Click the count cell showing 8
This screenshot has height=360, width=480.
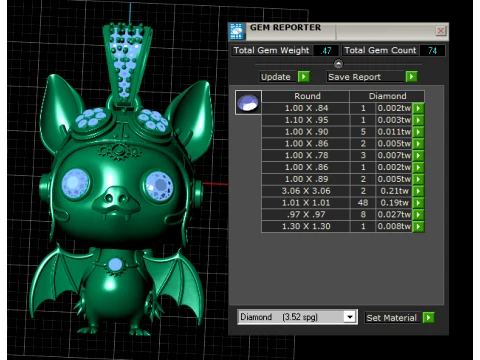tap(363, 214)
